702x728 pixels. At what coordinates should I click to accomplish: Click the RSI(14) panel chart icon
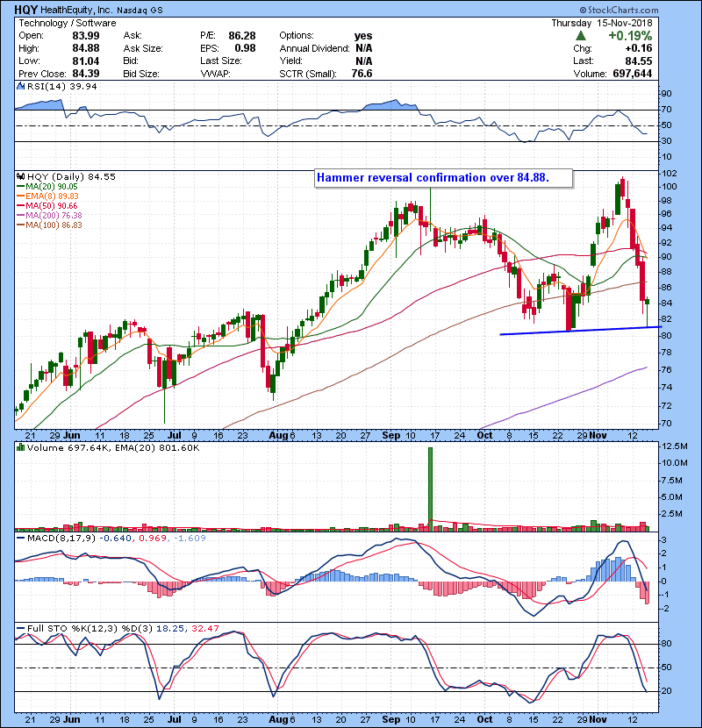20,86
